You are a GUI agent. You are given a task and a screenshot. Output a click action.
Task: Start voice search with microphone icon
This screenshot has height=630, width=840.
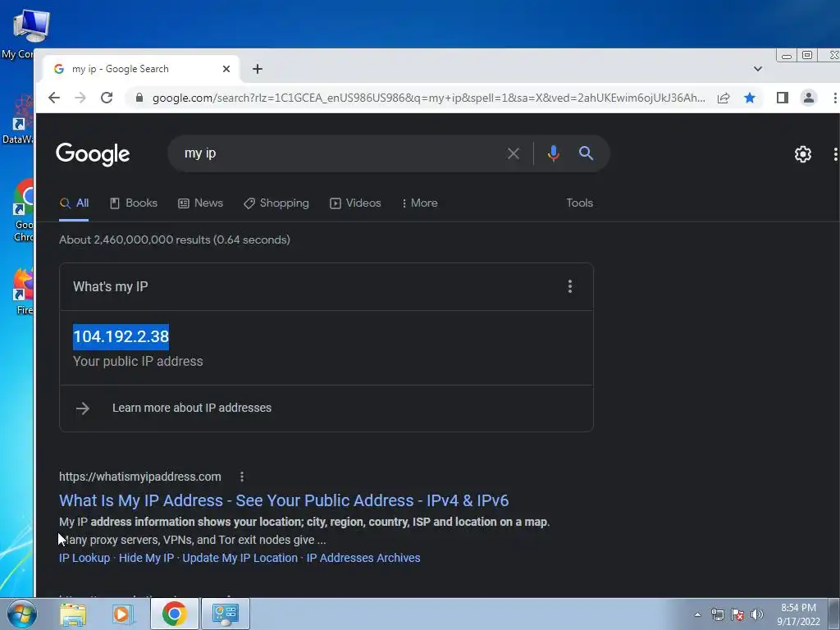[x=554, y=153]
